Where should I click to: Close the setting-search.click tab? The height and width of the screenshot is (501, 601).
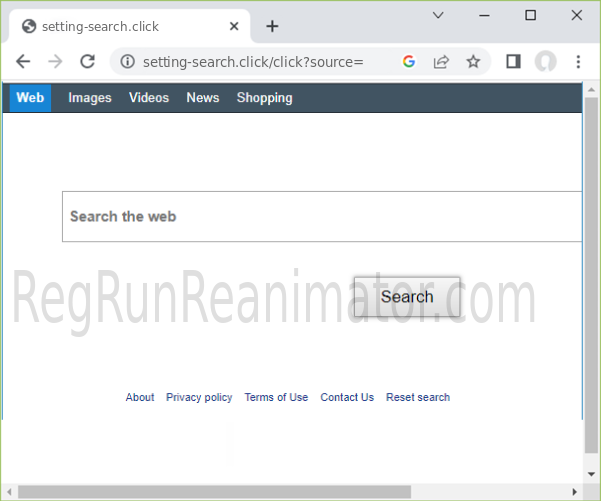tap(233, 26)
